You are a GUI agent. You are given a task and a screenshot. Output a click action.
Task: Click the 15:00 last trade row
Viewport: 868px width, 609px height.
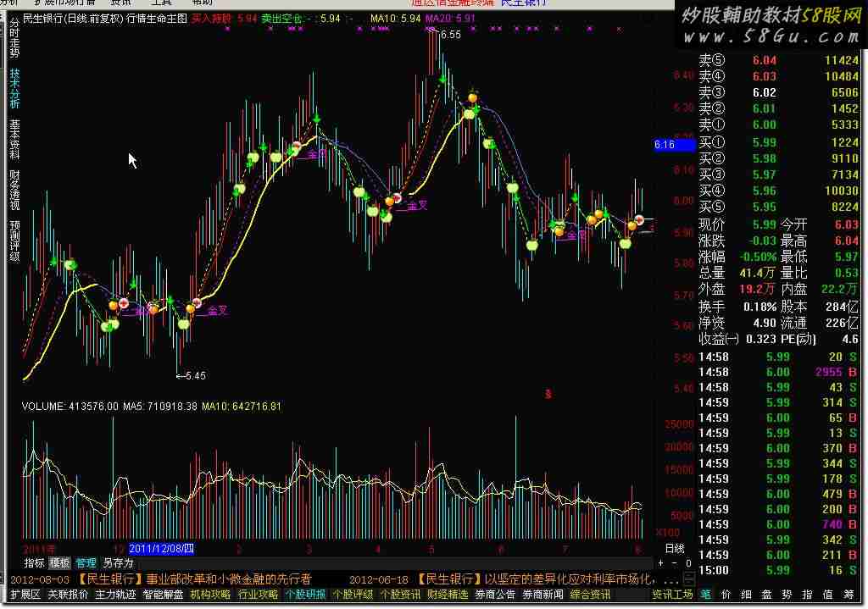778,570
